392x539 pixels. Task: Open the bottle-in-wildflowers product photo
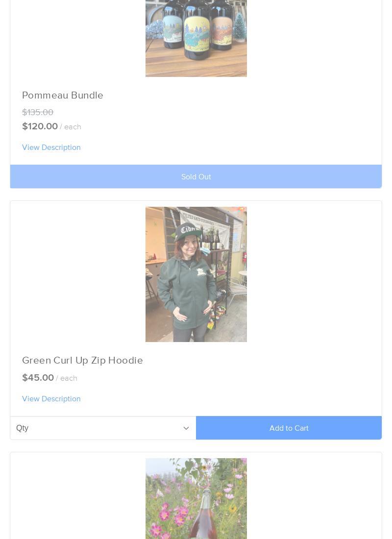[196, 498]
